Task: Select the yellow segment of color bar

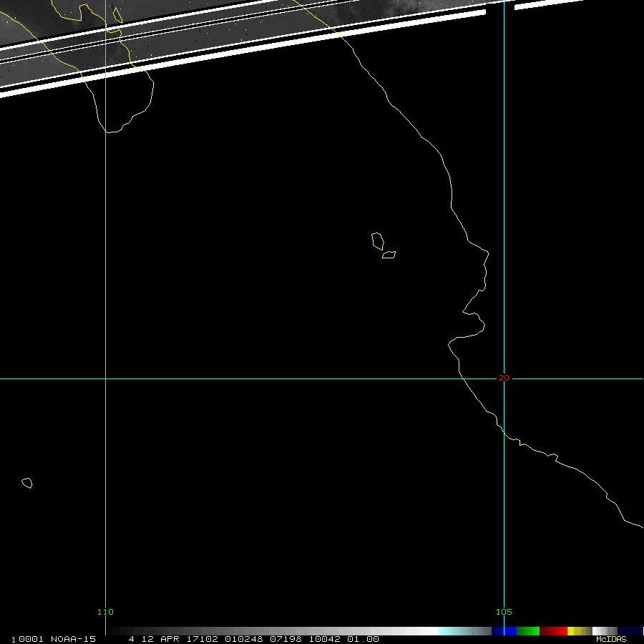Action: (x=578, y=631)
